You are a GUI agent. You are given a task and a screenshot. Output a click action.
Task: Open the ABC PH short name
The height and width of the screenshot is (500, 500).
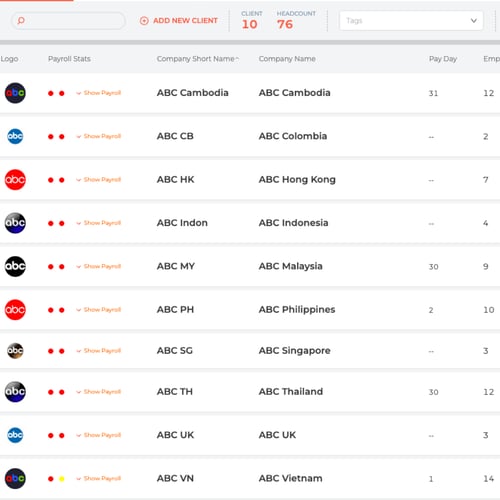175,309
